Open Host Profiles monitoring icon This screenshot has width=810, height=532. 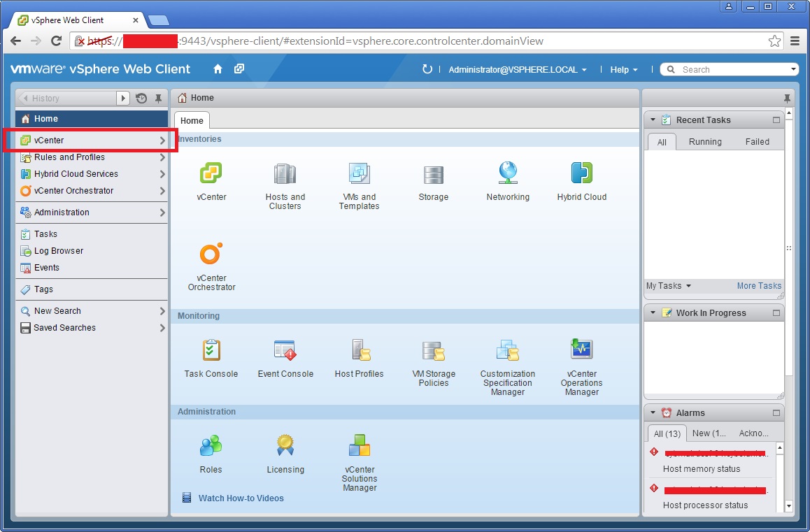360,350
